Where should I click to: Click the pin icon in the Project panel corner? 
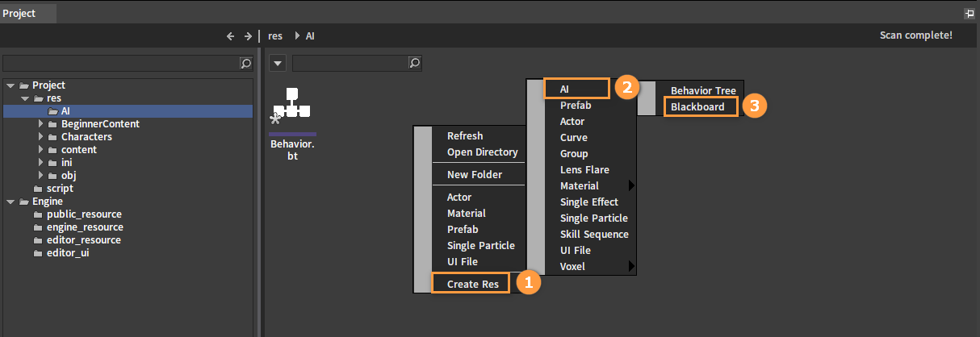(x=970, y=14)
